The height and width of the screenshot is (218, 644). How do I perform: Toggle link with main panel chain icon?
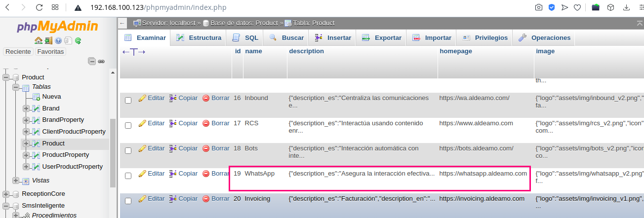(101, 61)
